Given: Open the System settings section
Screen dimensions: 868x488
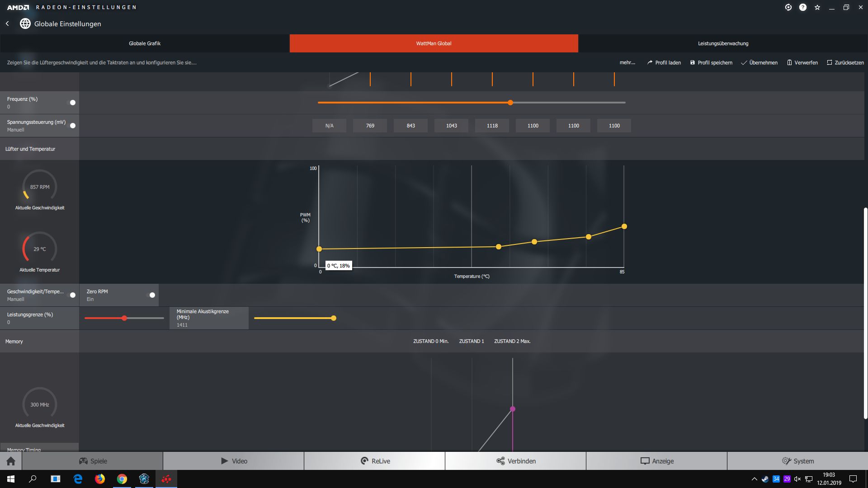Looking at the screenshot, I should (797, 461).
